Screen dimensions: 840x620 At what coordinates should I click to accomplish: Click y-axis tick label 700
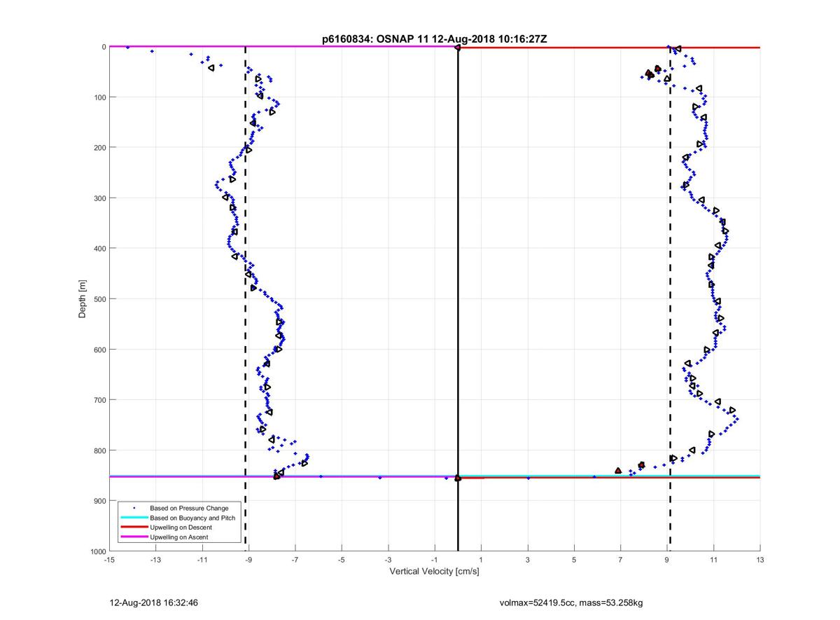[x=99, y=400]
